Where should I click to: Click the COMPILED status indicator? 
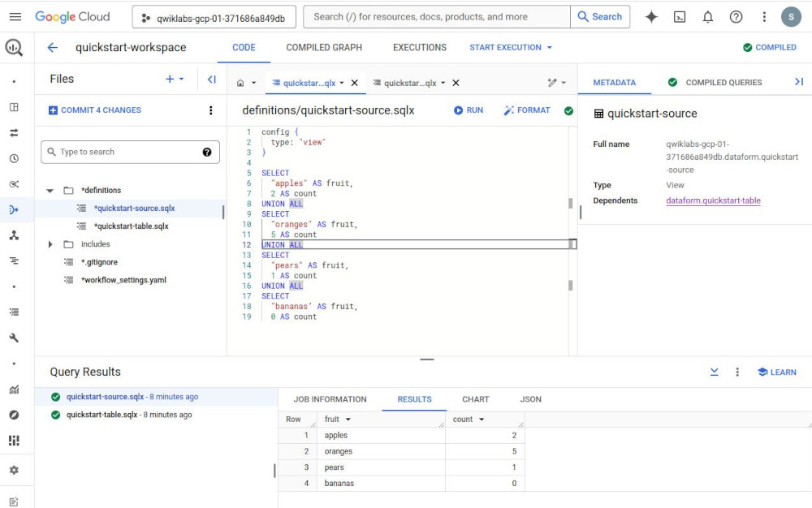click(770, 48)
